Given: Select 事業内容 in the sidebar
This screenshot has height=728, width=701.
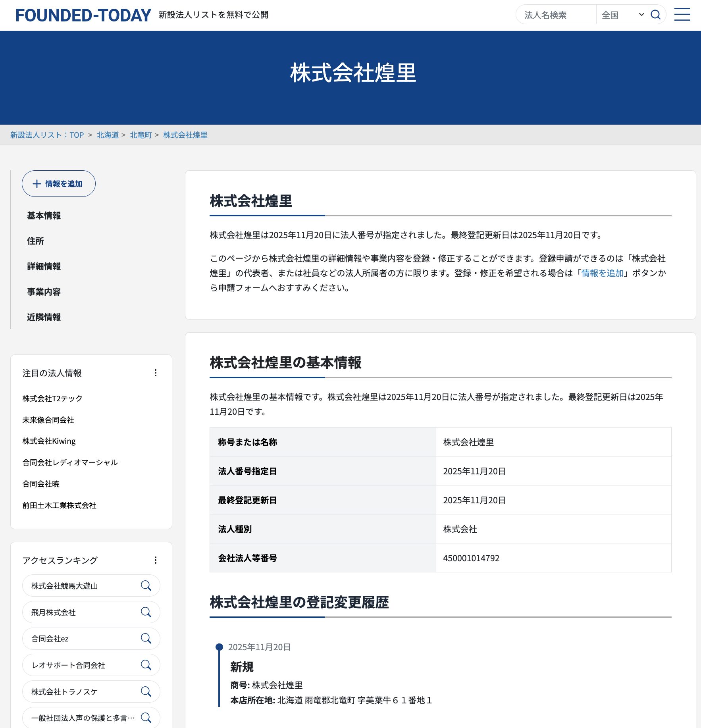Looking at the screenshot, I should click(x=44, y=292).
